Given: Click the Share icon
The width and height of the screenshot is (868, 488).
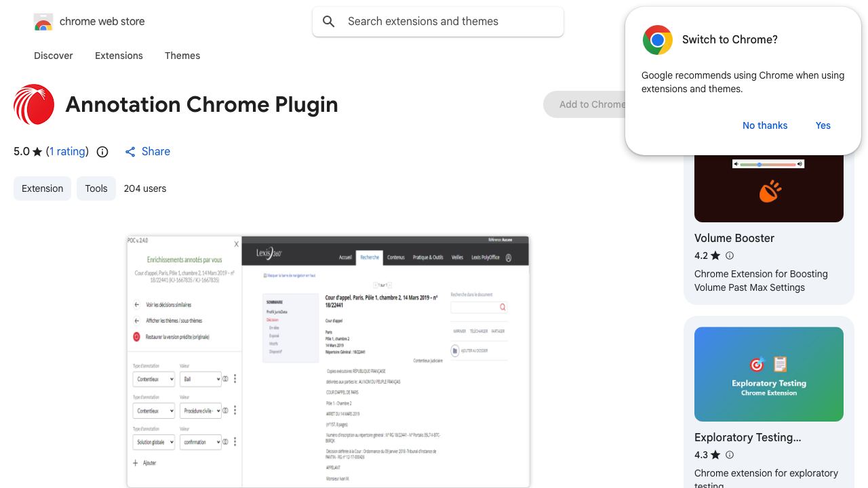Looking at the screenshot, I should click(x=130, y=152).
